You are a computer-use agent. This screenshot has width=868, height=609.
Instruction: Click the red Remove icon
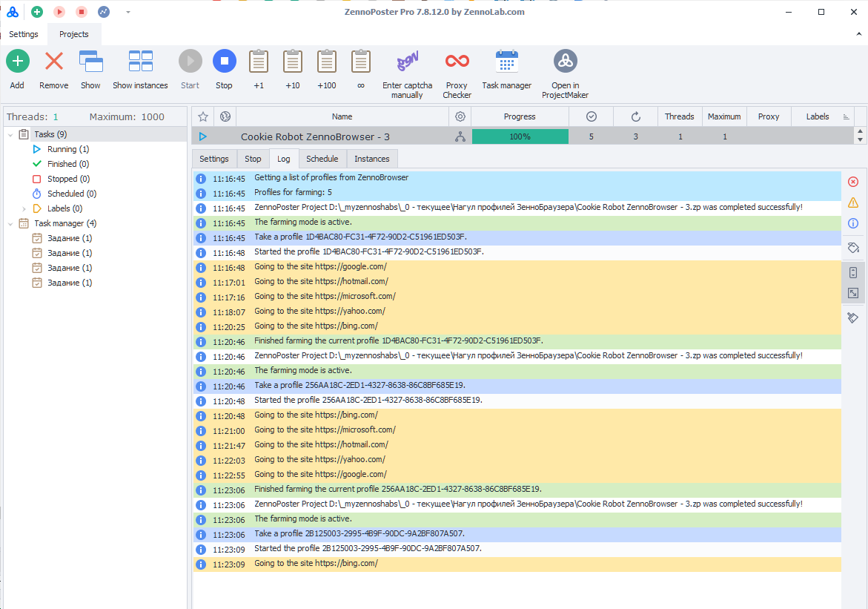click(x=53, y=61)
